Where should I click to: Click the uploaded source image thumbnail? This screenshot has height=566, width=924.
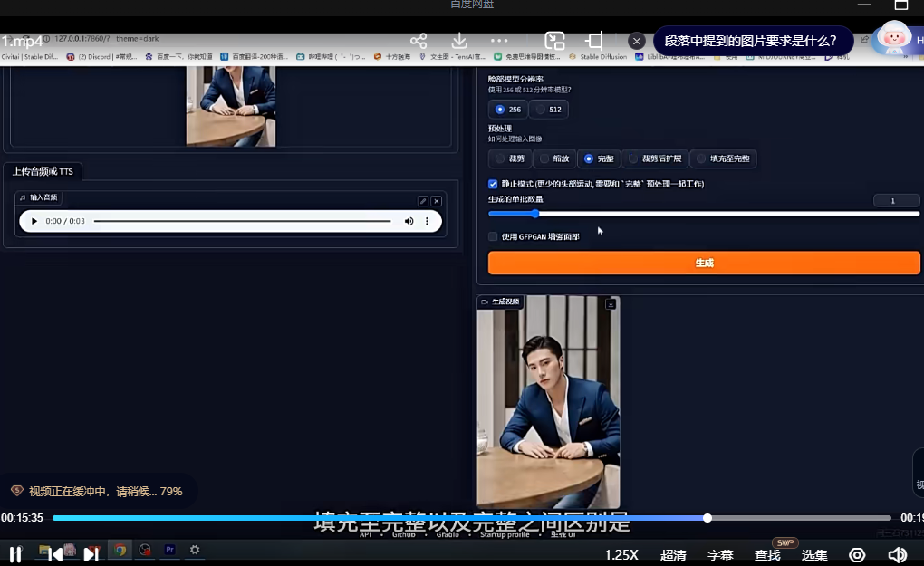(231, 106)
